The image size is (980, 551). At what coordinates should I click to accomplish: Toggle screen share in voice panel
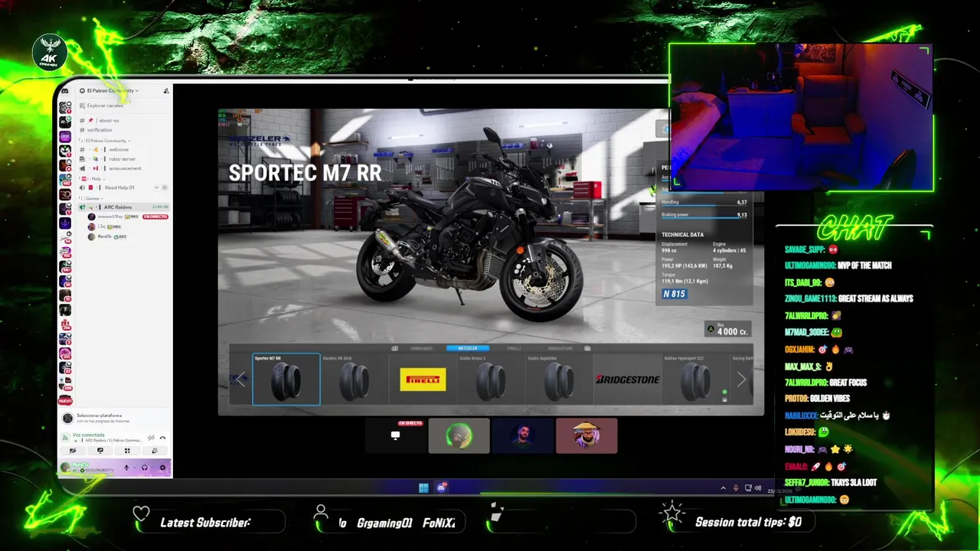pyautogui.click(x=100, y=451)
